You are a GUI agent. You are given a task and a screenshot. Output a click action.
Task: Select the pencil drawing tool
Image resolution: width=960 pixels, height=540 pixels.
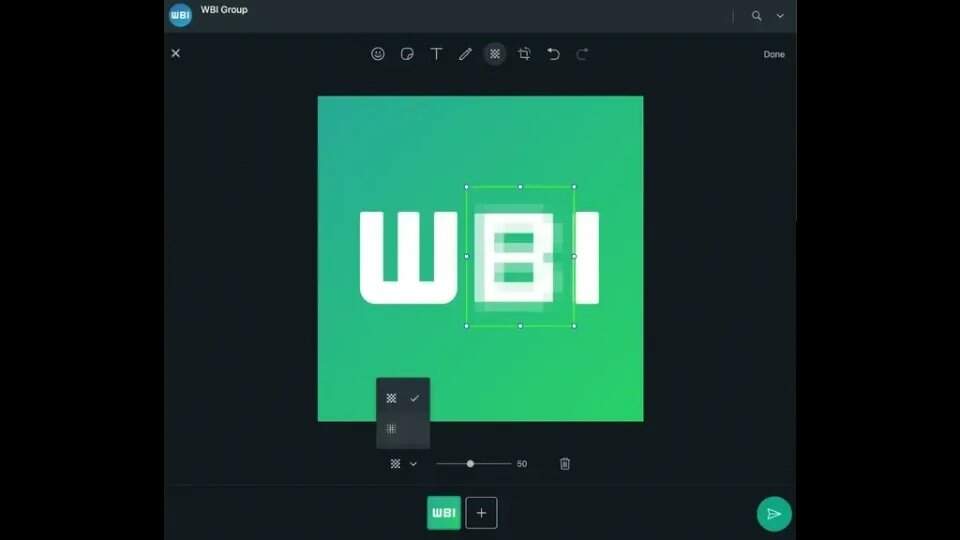tap(465, 54)
